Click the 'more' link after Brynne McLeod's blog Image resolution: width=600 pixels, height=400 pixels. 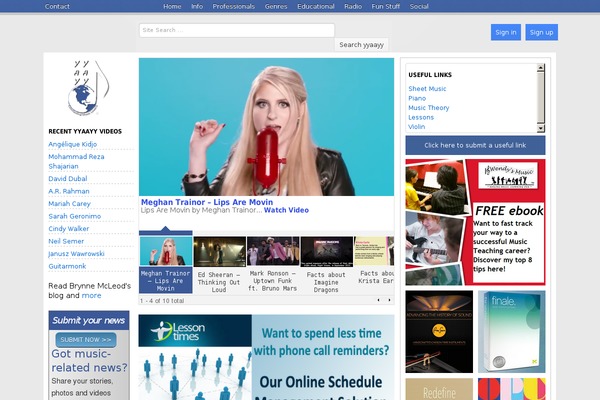91,296
